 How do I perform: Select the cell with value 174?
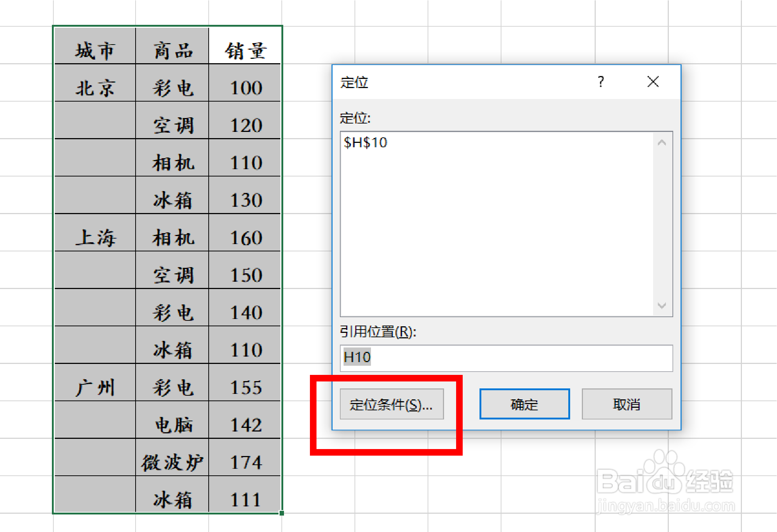coord(245,462)
